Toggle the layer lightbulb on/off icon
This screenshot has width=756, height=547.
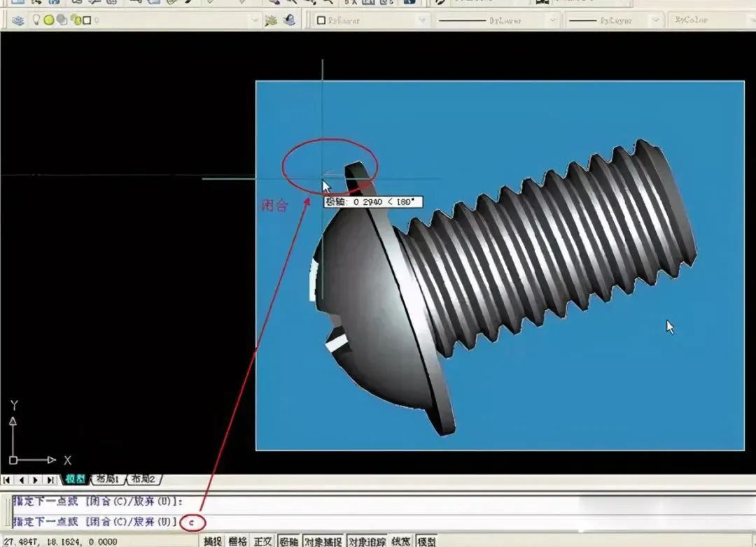36,20
